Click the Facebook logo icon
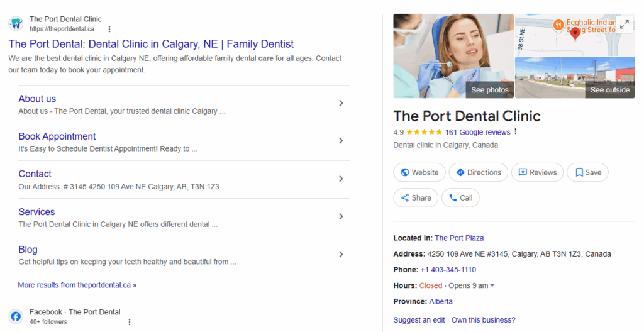Viewport: 644px width, 332px height. 16,316
